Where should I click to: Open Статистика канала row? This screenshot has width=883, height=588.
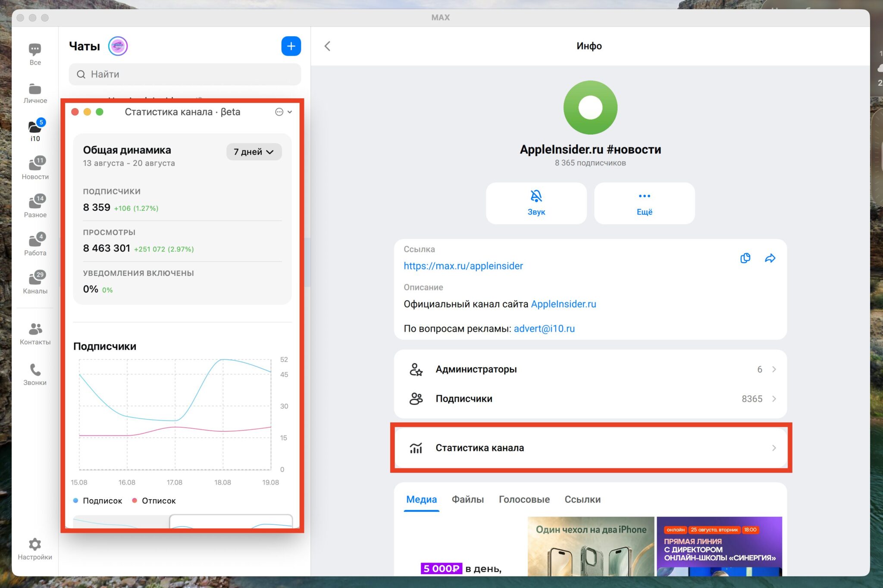pos(590,448)
